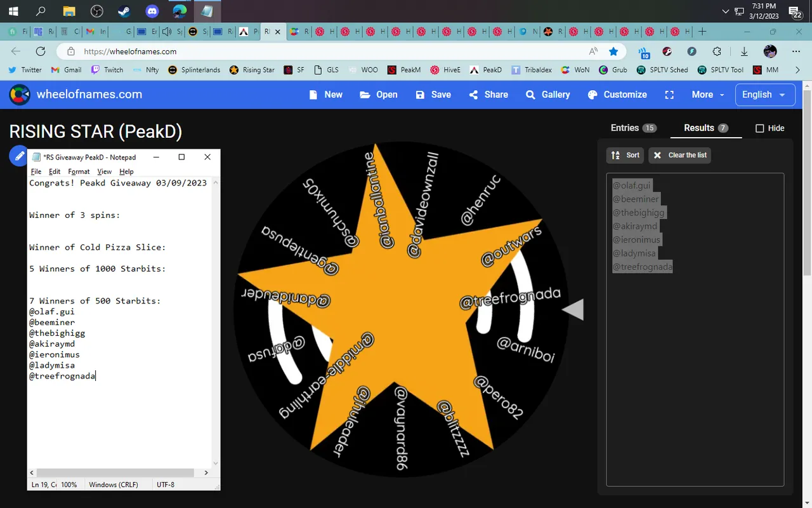Click the wheelofnames.com logo
The height and width of the screenshot is (508, 812).
point(75,95)
